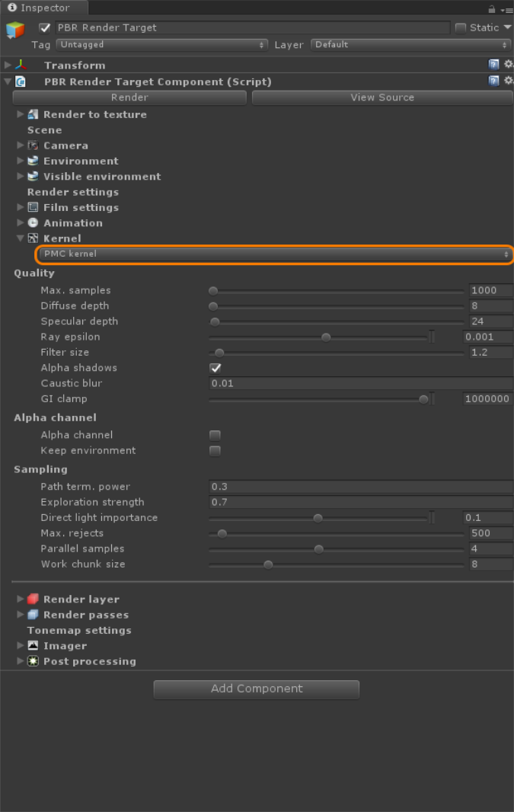
Task: Select the Inspector tab
Action: pos(44,8)
